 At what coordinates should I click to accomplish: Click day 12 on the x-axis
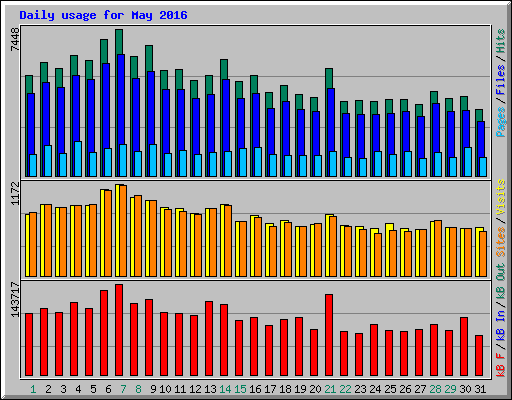pos(195,389)
